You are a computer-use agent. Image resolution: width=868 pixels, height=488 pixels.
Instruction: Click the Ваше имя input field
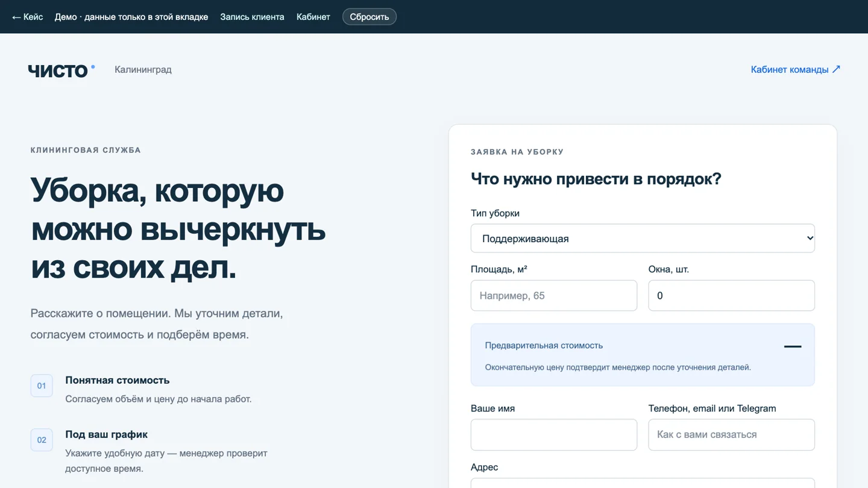(x=554, y=434)
